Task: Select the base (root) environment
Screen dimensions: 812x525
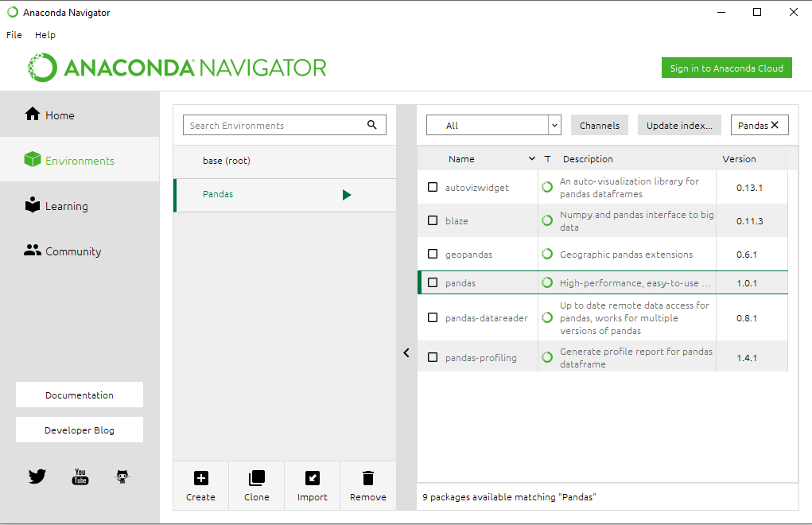Action: pos(285,161)
